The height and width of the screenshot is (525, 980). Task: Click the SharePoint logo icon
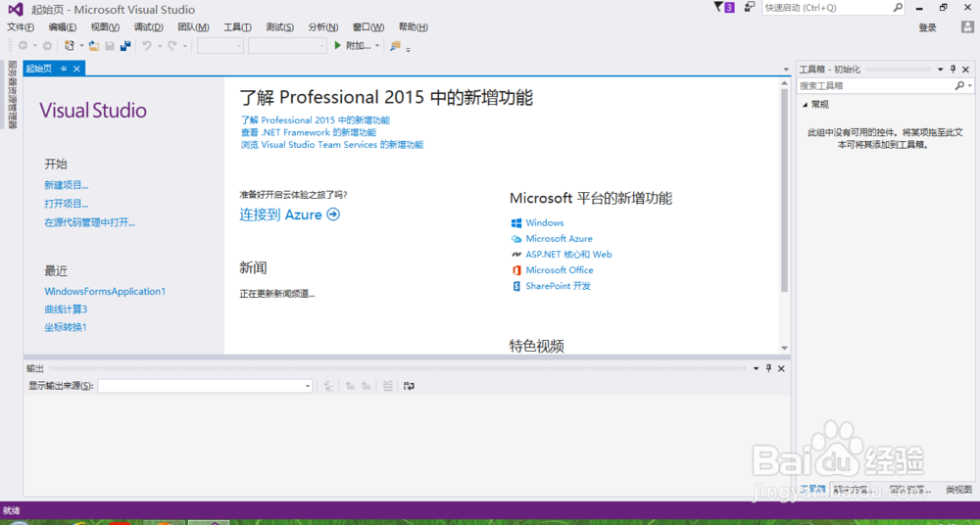click(x=516, y=286)
